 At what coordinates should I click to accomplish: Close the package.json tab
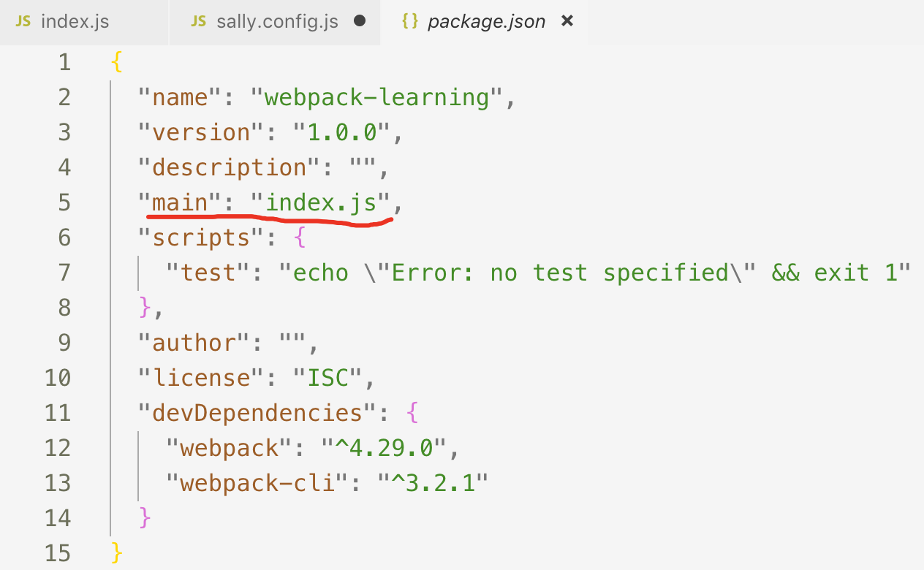tap(567, 21)
